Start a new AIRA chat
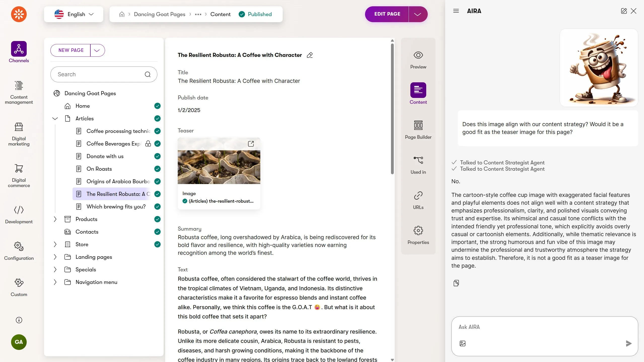Viewport: 644px width, 362px height. click(x=624, y=11)
